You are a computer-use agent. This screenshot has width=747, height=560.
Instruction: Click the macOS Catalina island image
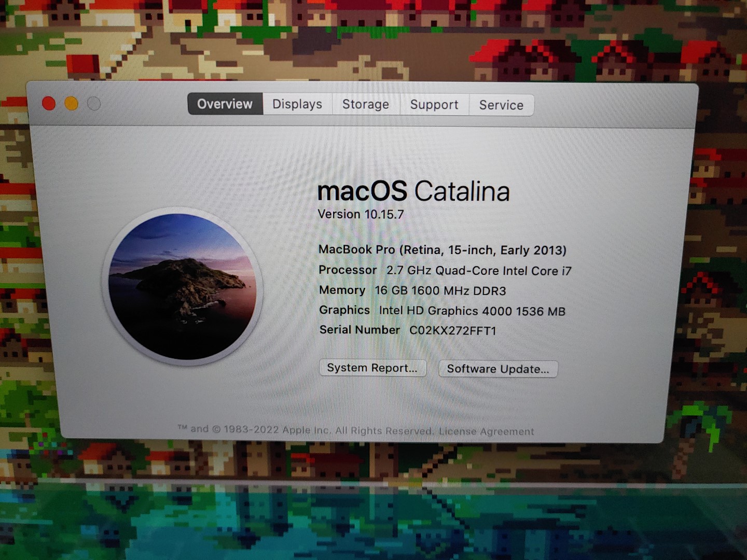[x=183, y=287]
